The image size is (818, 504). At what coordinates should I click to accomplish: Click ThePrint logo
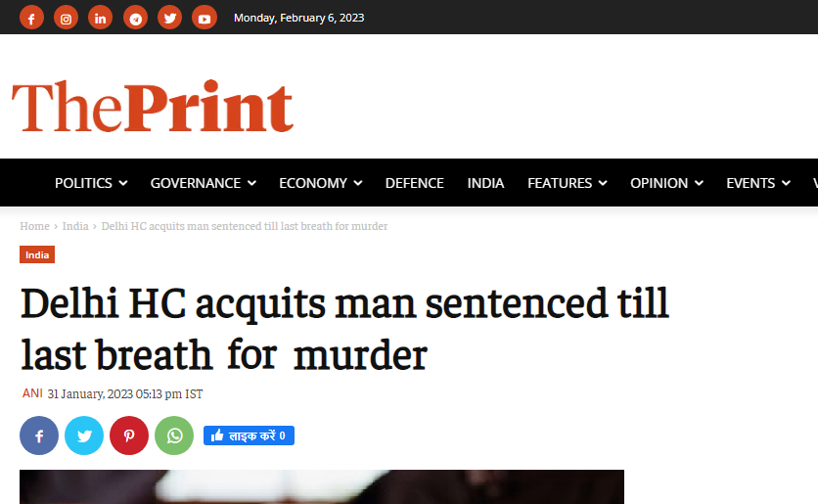coord(153,107)
